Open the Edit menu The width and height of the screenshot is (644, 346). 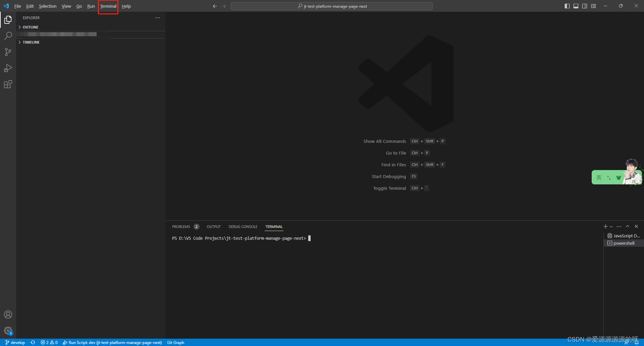click(x=30, y=6)
